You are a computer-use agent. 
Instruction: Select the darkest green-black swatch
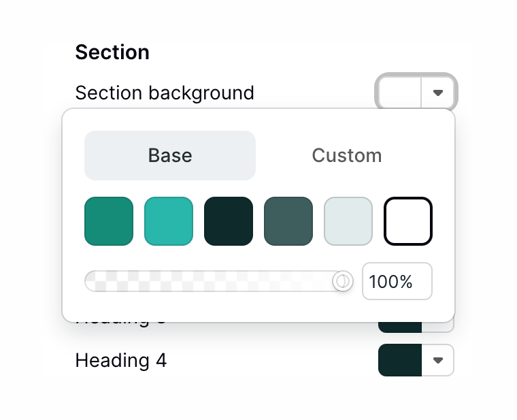pos(229,221)
